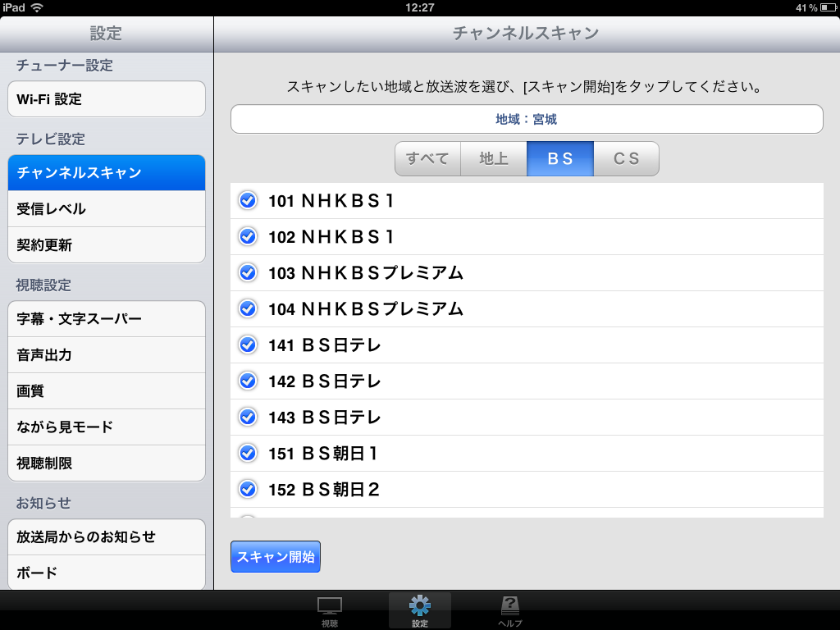Open 受信レベル settings
The height and width of the screenshot is (630, 840).
107,209
